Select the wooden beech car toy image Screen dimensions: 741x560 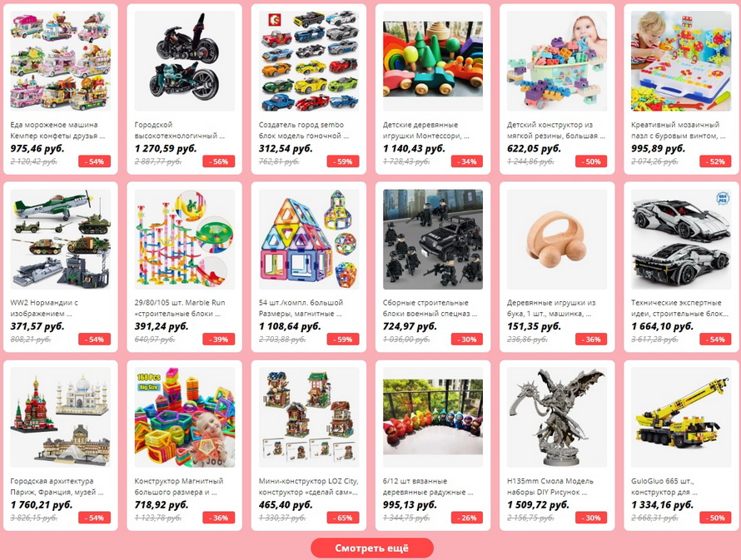(557, 240)
